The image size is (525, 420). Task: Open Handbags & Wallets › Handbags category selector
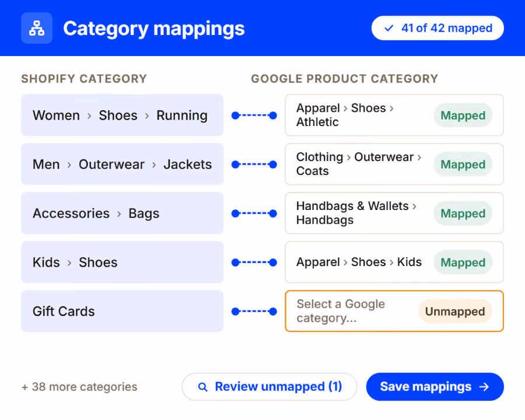(x=394, y=213)
